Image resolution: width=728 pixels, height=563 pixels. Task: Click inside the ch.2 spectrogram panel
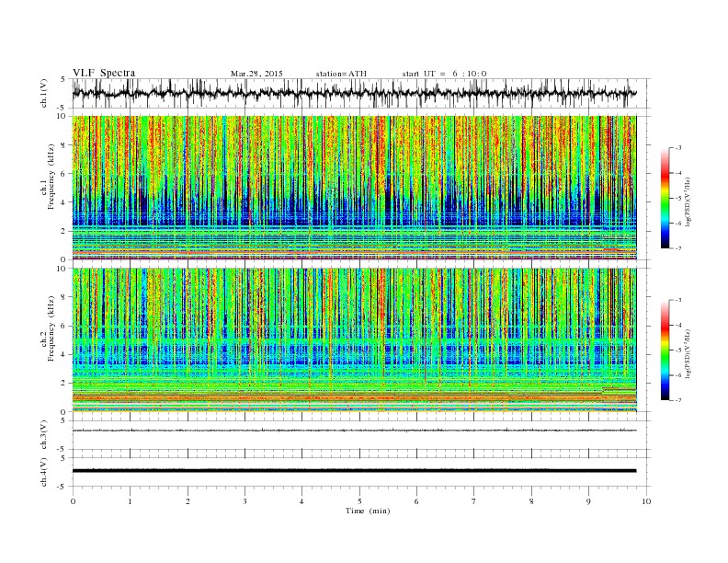pyautogui.click(x=354, y=340)
